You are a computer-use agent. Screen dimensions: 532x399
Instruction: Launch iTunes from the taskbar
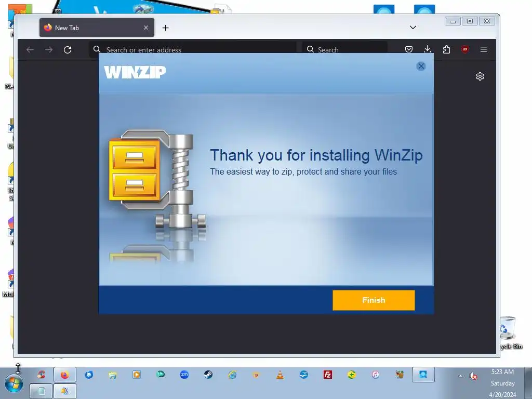pos(375,375)
